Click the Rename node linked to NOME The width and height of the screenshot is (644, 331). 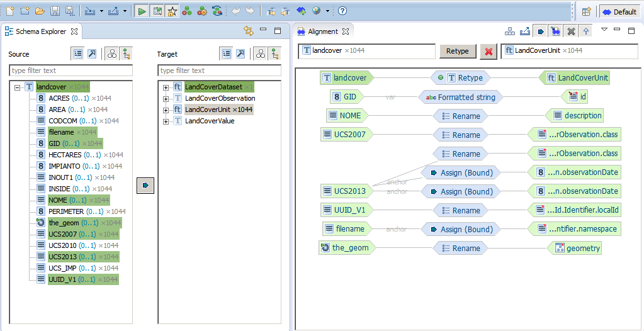[460, 116]
